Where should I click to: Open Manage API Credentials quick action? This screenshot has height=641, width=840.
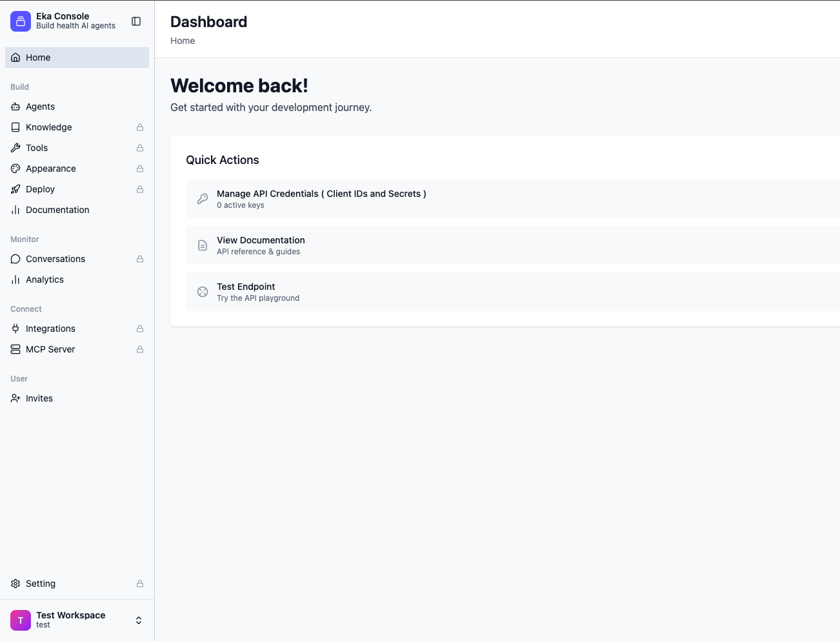(x=513, y=199)
